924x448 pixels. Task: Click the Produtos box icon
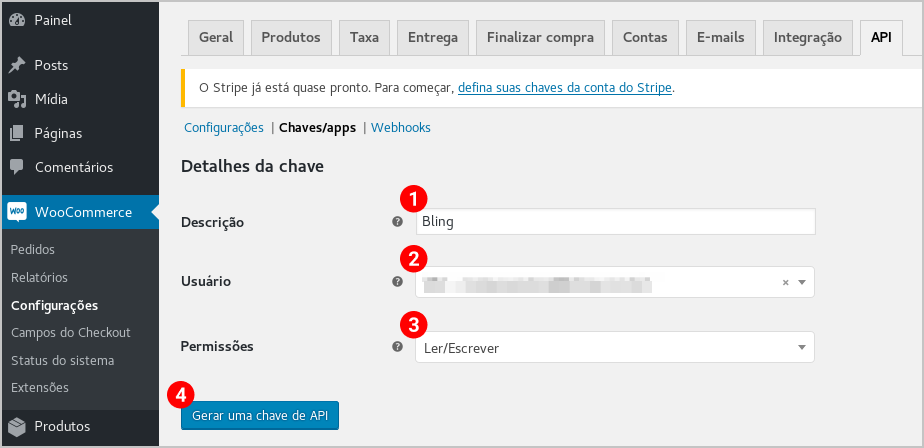coord(17,426)
